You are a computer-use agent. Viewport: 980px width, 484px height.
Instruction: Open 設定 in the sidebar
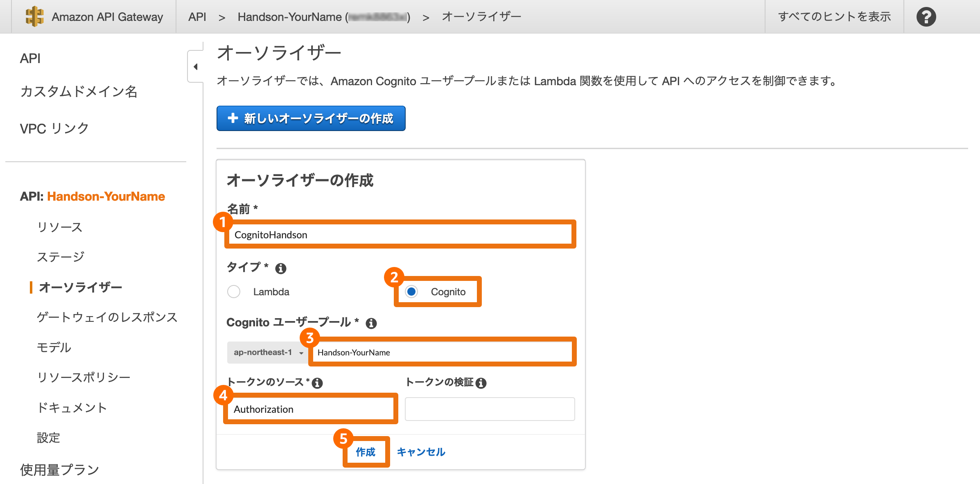pyautogui.click(x=48, y=438)
